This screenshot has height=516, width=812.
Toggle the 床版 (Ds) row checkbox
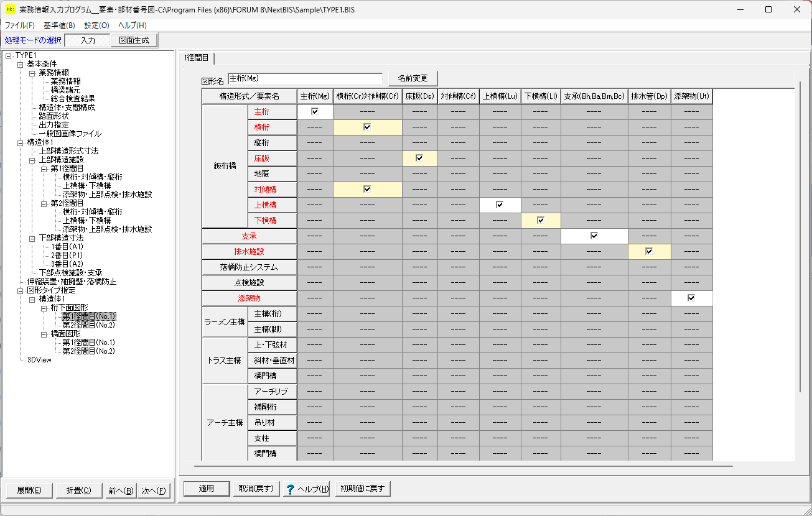(x=419, y=158)
